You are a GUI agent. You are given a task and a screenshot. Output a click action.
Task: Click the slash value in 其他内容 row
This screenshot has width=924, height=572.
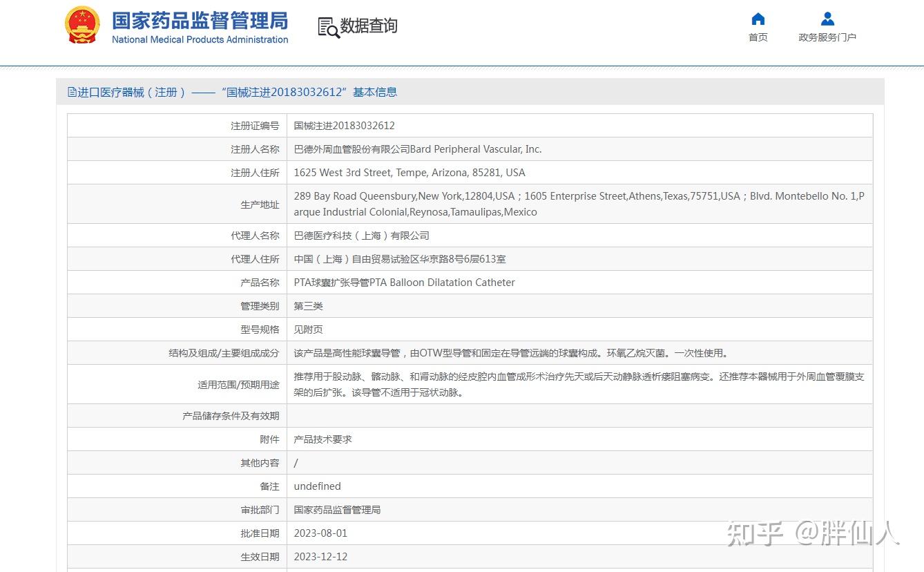pos(296,463)
